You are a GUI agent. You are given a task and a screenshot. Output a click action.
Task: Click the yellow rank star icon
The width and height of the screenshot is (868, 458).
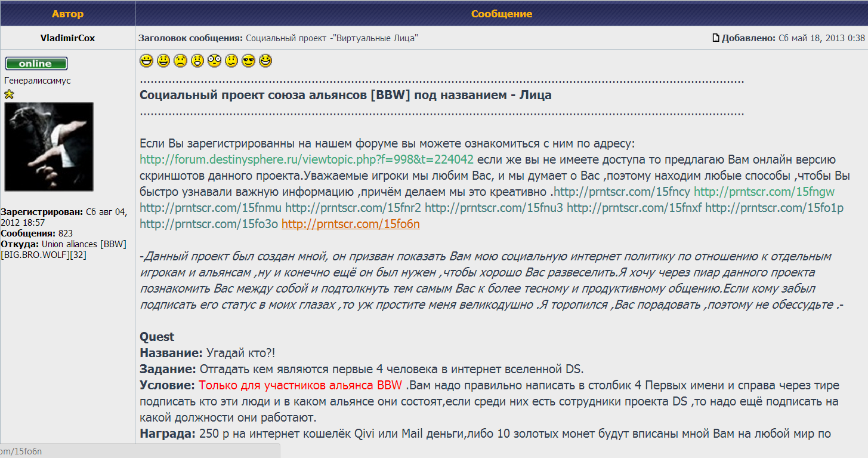click(9, 94)
